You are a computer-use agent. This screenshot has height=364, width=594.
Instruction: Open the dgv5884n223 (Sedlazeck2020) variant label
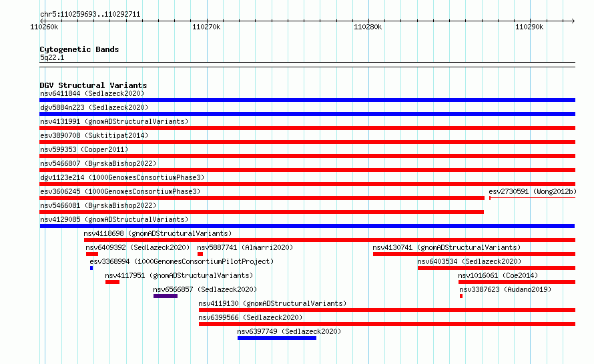pyautogui.click(x=94, y=107)
